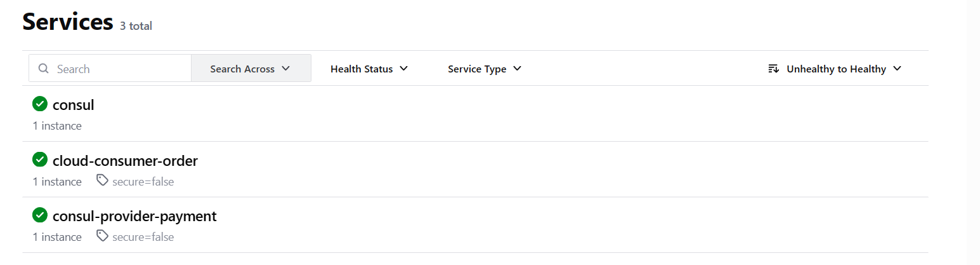Click cloud-consumer-order green health checkmark
Image resolution: width=980 pixels, height=265 pixels.
[40, 160]
